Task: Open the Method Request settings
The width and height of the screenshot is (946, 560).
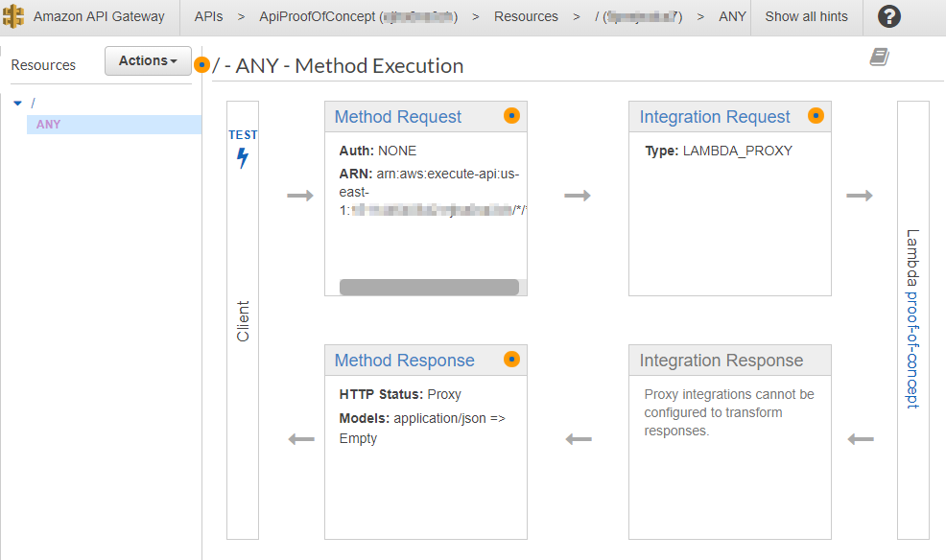Action: coord(396,116)
